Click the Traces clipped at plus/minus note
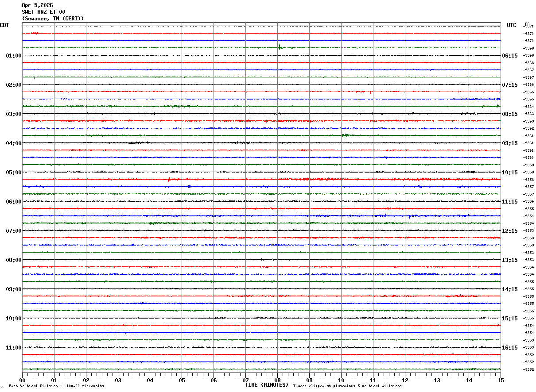The height and width of the screenshot is (392, 536). coord(347,386)
